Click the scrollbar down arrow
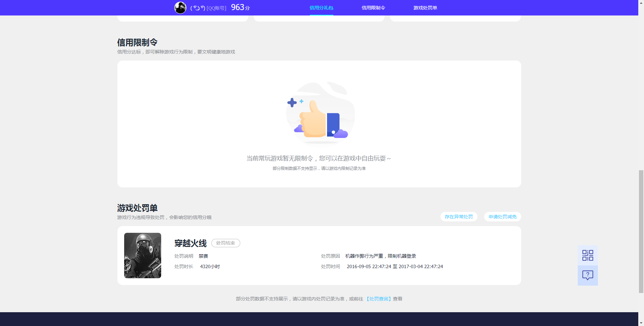Image resolution: width=644 pixels, height=326 pixels. (641, 323)
